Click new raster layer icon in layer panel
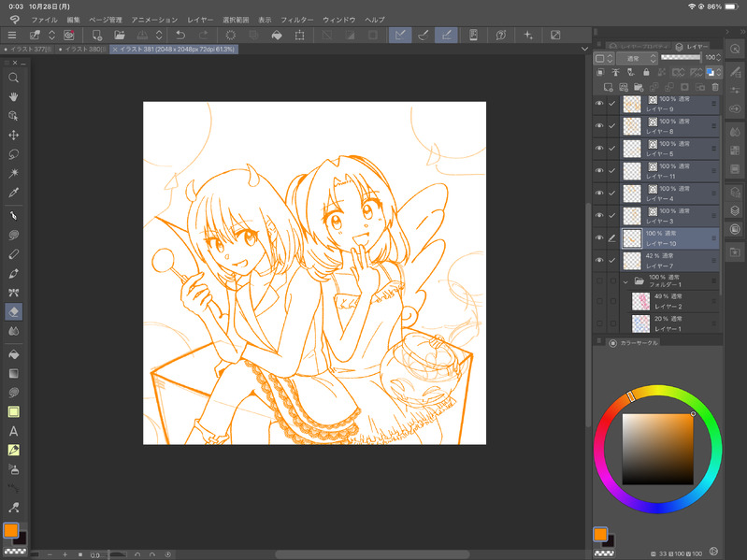 pos(608,87)
